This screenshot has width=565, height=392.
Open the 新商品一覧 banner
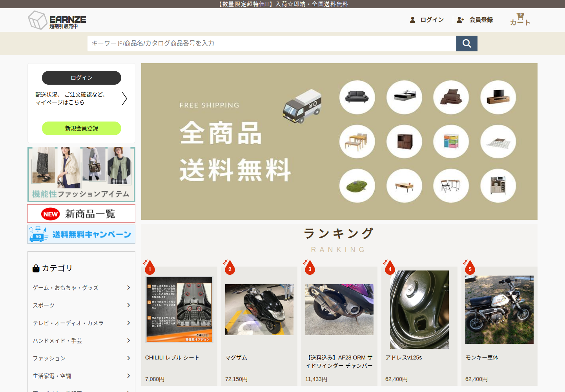click(x=82, y=214)
